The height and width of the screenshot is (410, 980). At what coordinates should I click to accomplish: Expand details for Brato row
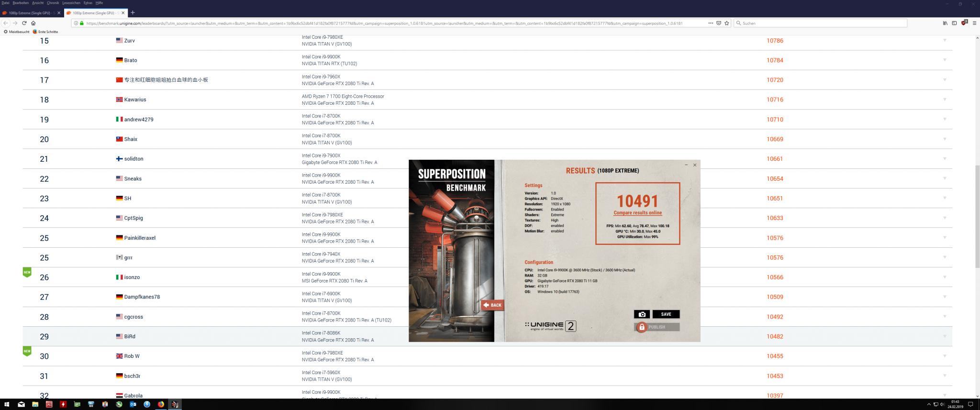945,60
